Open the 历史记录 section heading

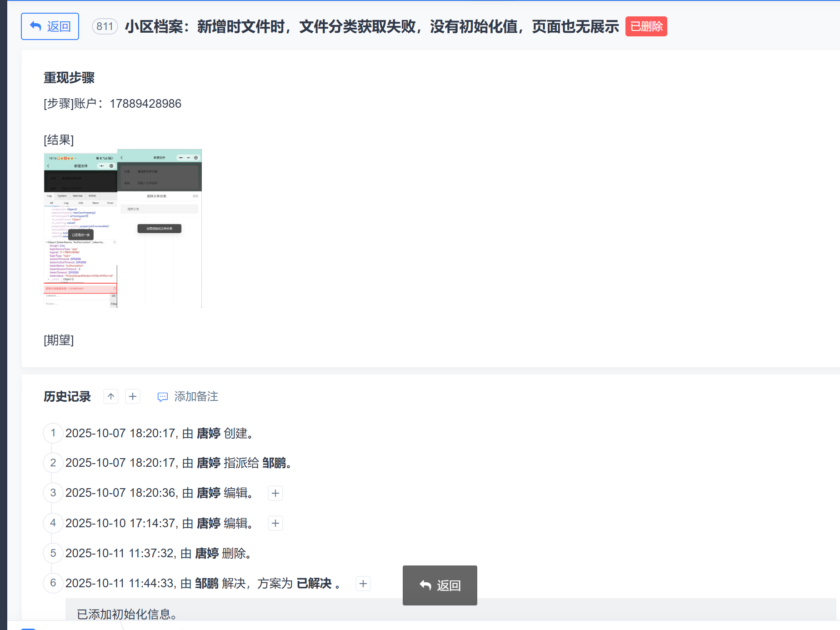tap(66, 396)
